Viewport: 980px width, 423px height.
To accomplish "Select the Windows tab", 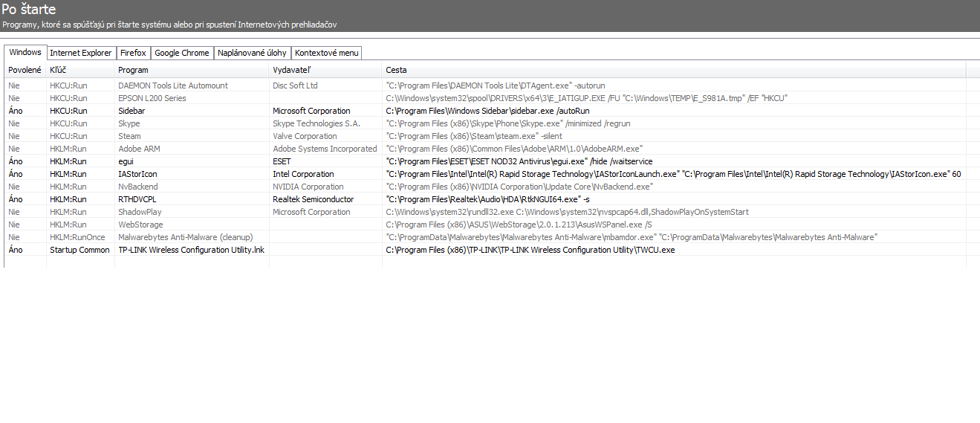I will 25,52.
